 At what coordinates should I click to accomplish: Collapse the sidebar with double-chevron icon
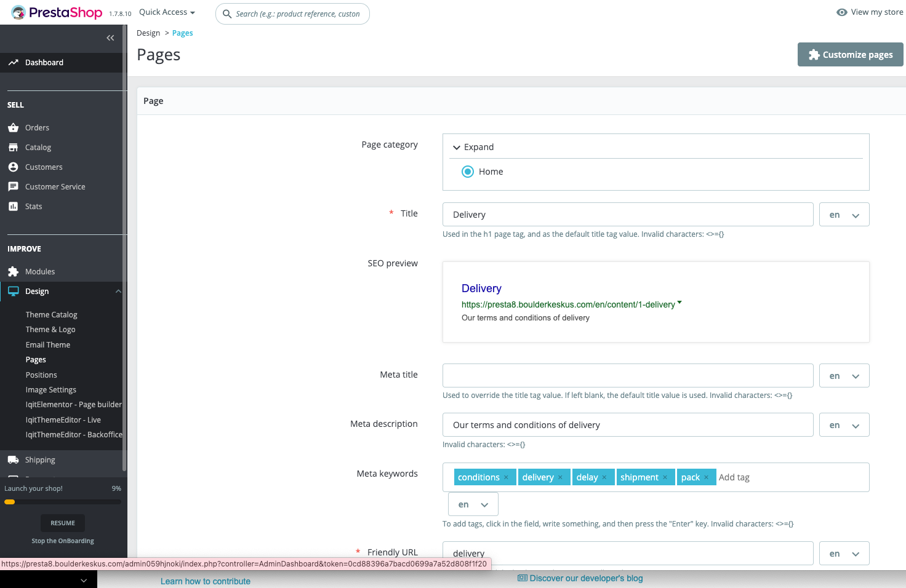110,38
